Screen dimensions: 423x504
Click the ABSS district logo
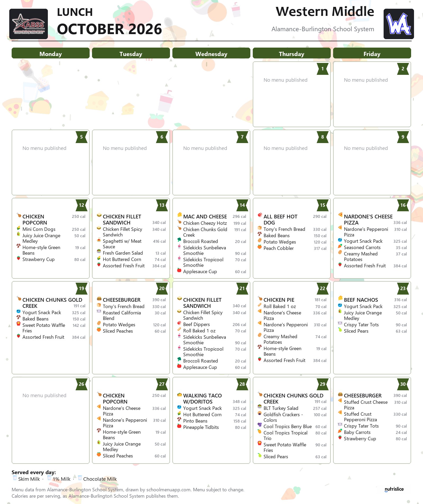tap(29, 24)
